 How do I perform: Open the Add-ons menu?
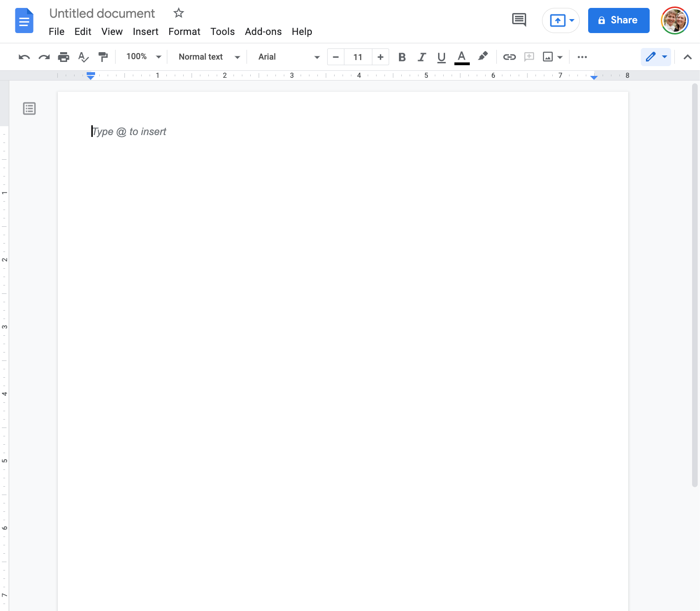pos(263,32)
